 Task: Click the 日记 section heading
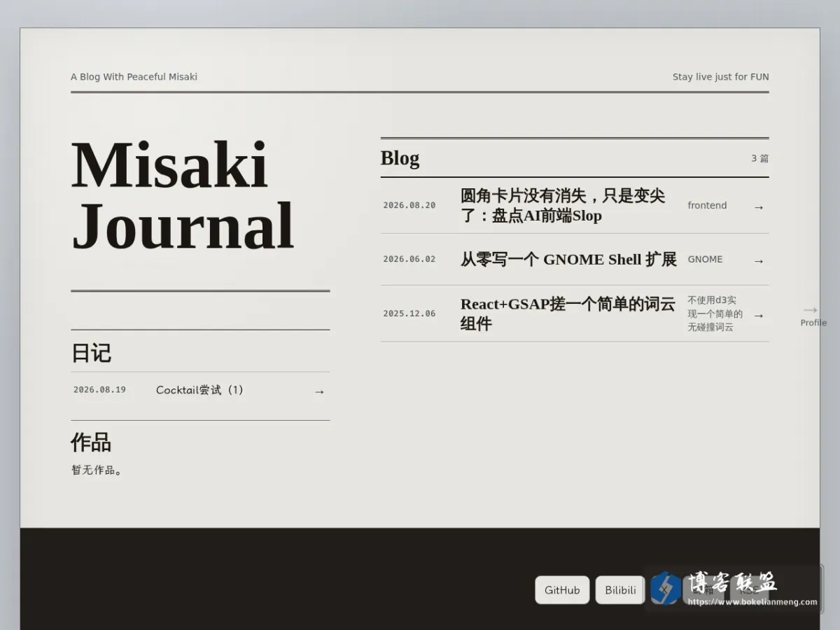(x=91, y=352)
